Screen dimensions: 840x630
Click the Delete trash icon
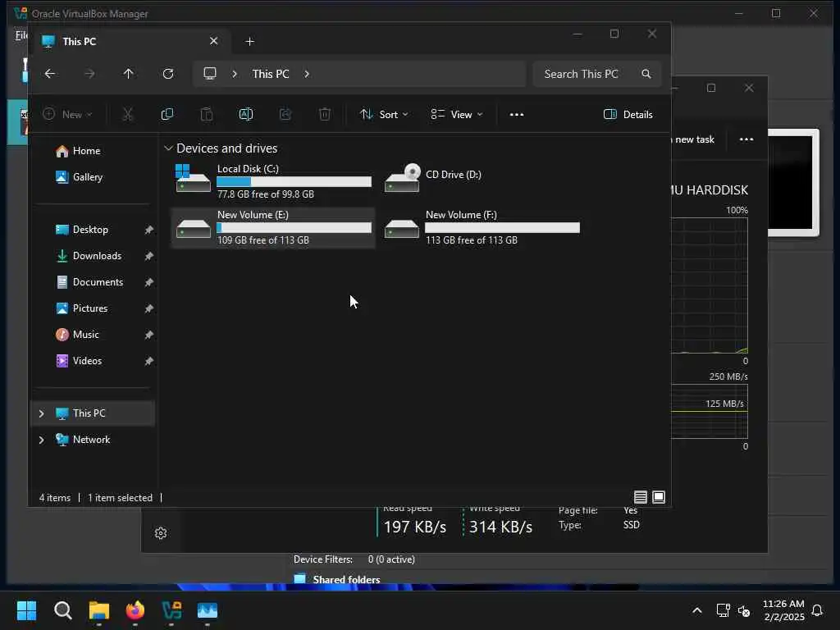pos(325,114)
